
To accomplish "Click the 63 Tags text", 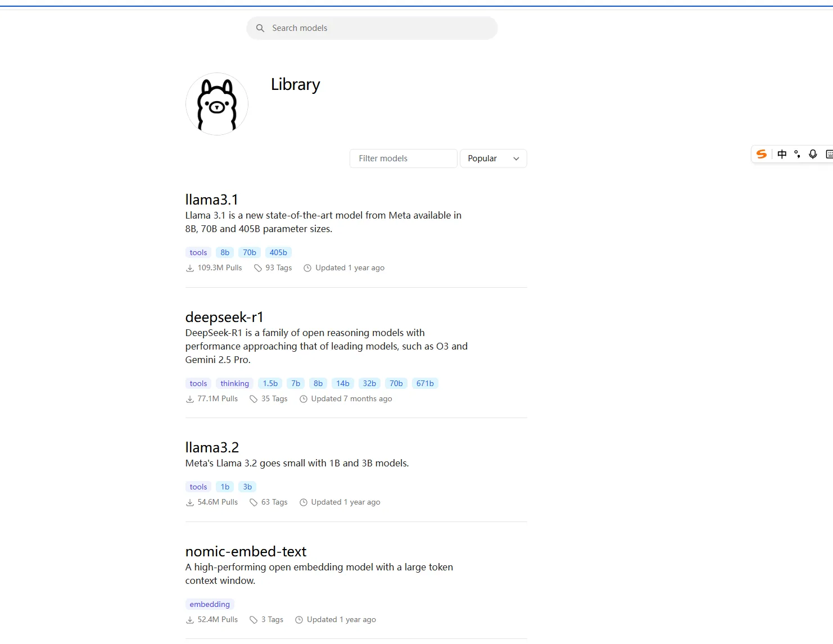I will (274, 502).
